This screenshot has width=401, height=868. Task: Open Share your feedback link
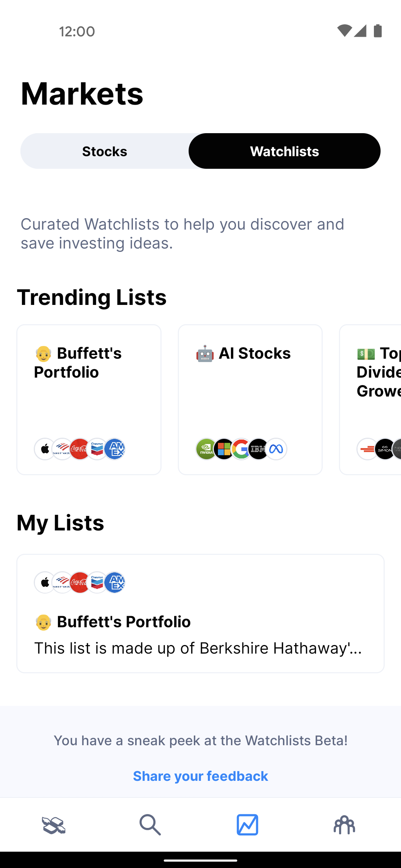pyautogui.click(x=200, y=776)
